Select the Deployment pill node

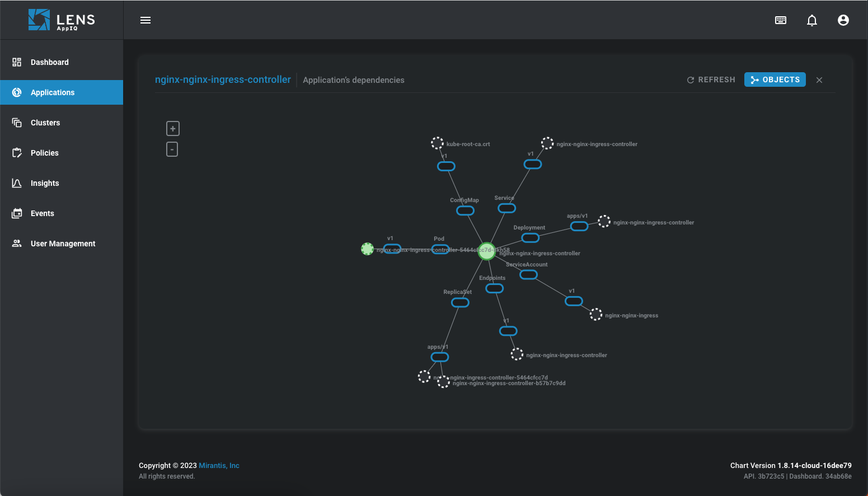point(530,238)
